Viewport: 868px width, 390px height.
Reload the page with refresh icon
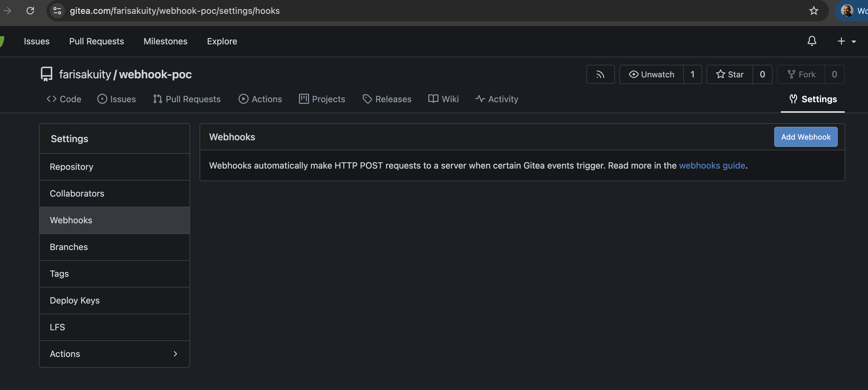30,11
